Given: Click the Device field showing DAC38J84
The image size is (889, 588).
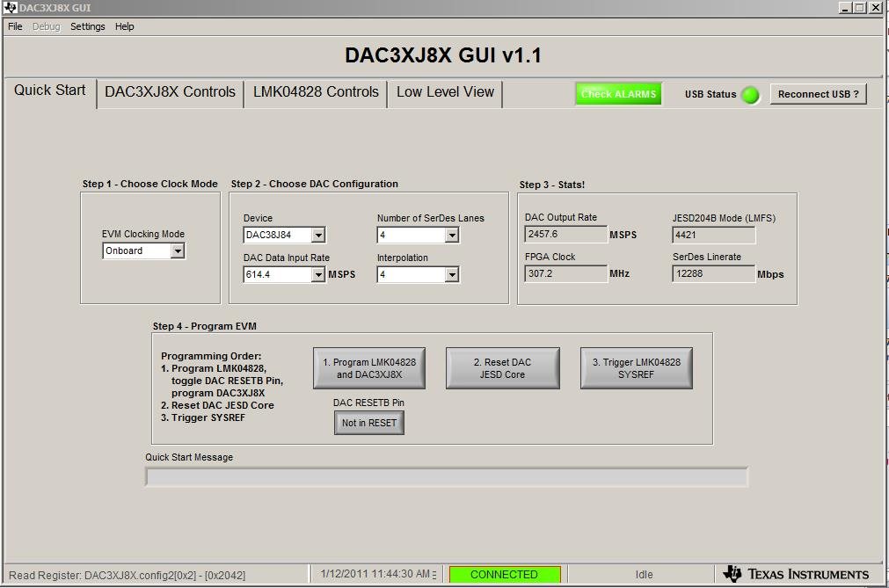Looking at the screenshot, I should [277, 235].
